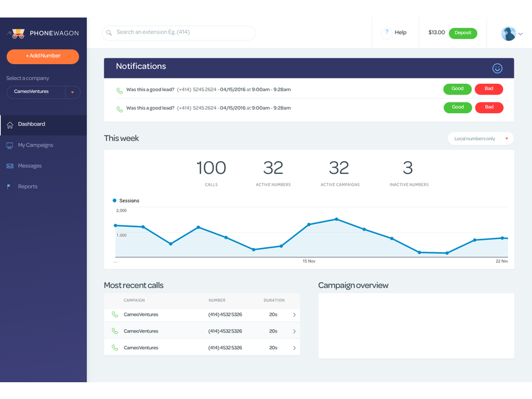
Task: Click the company selector orange arrow
Action: pyautogui.click(x=72, y=92)
